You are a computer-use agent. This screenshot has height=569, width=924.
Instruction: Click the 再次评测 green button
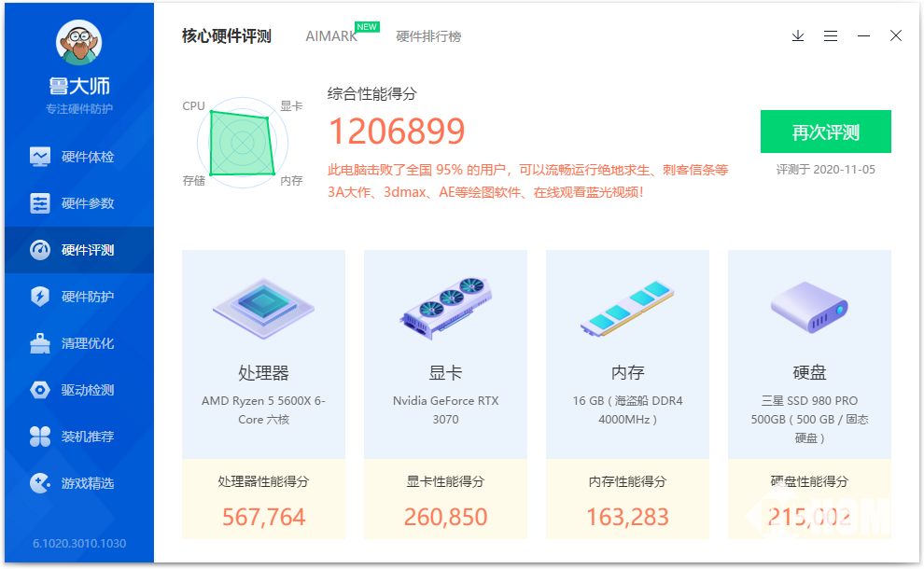click(x=826, y=132)
